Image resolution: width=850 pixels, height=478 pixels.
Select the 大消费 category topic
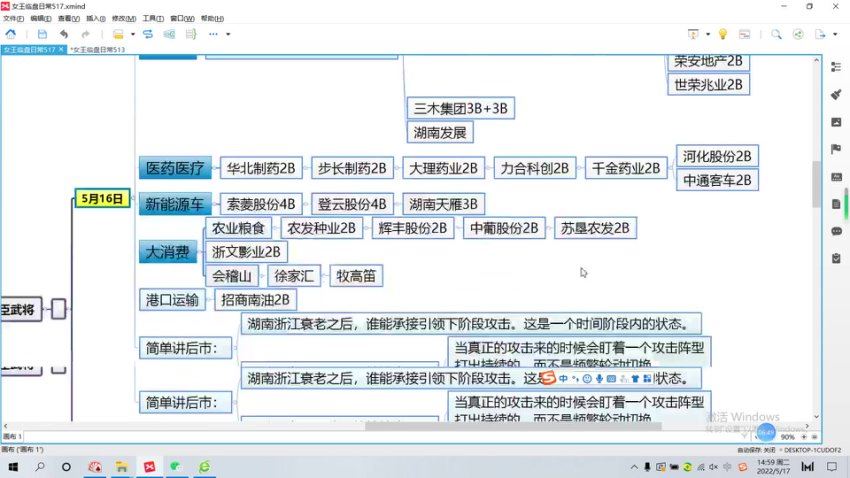168,252
